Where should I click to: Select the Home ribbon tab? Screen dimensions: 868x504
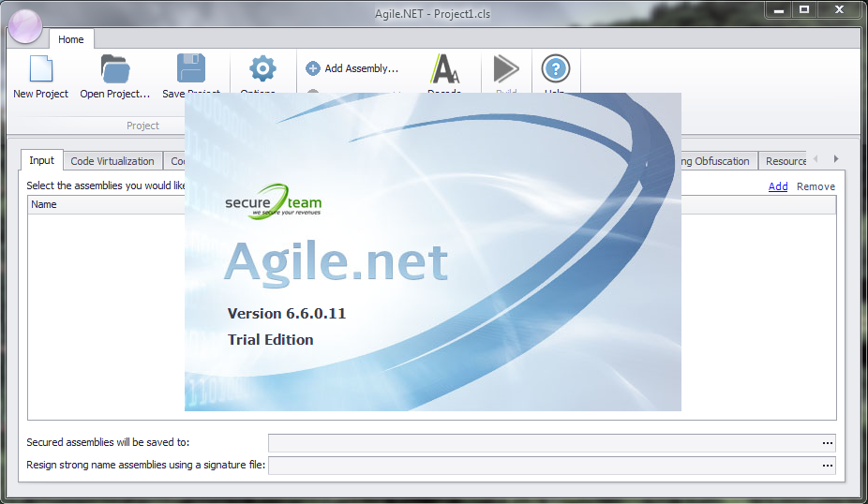tap(71, 39)
